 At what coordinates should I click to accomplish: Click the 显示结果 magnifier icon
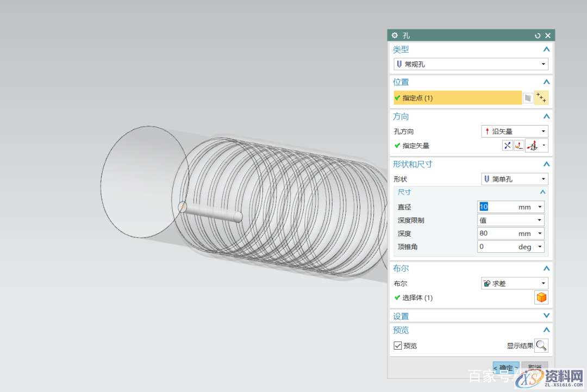tap(541, 346)
